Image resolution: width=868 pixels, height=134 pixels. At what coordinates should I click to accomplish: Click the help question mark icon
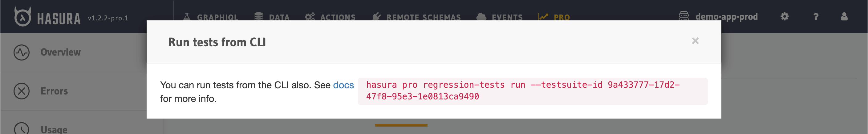pyautogui.click(x=816, y=17)
